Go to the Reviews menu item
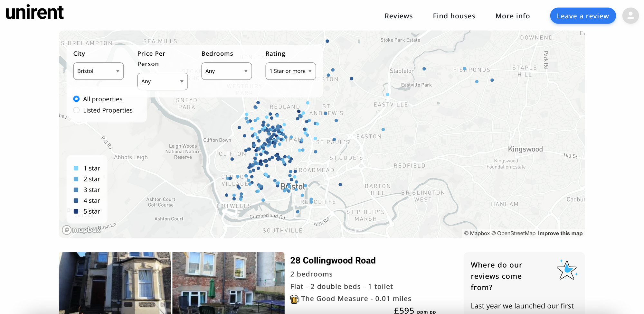The image size is (644, 314). [x=398, y=16]
